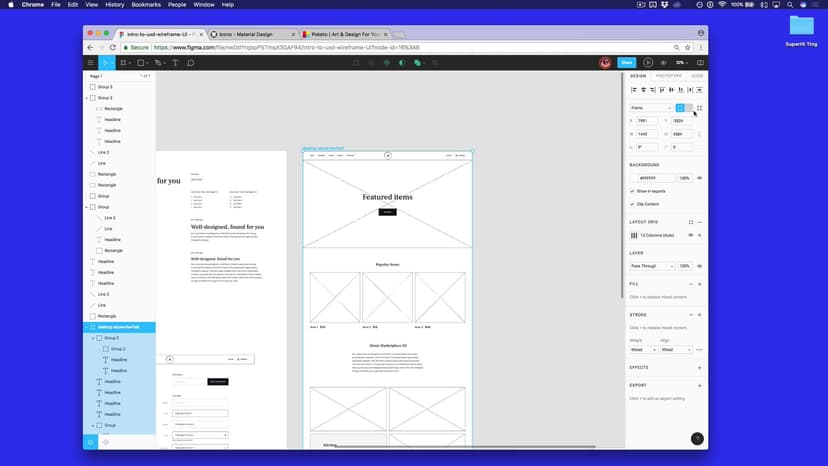Select the Text tool
This screenshot has height=466, width=828.
[x=176, y=63]
